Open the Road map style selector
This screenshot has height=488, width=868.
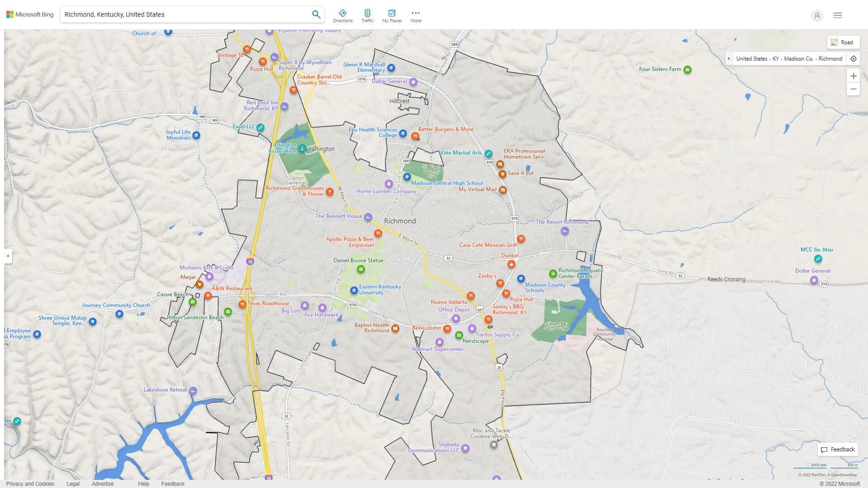click(843, 42)
